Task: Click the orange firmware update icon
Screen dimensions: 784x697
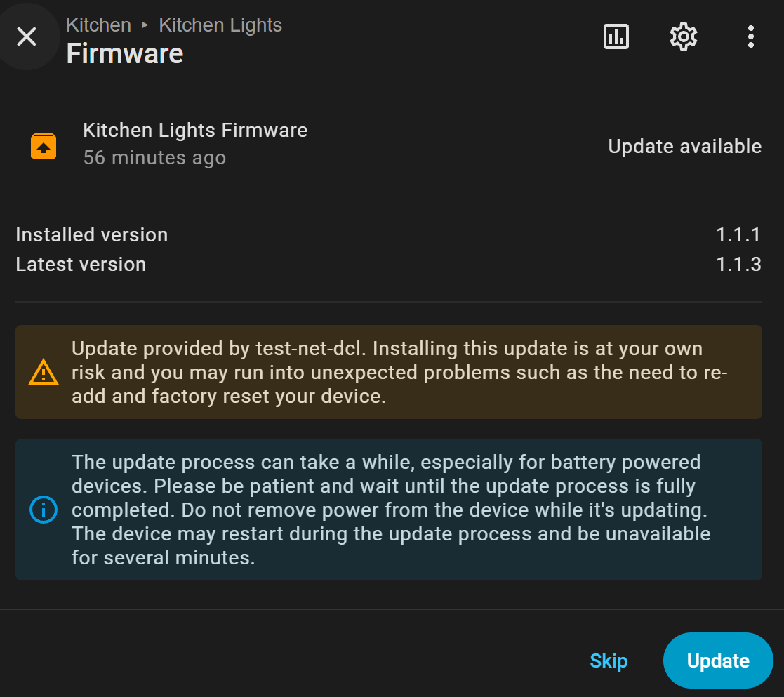Action: 44,146
